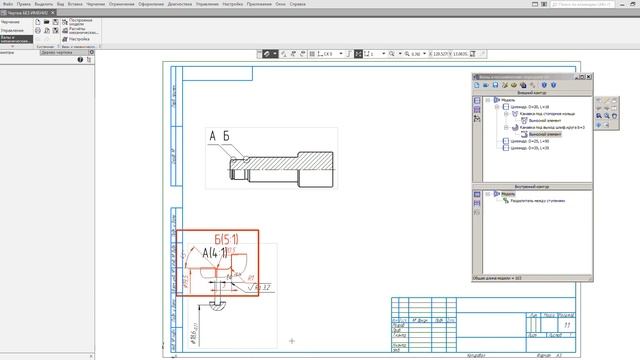Image resolution: width=640 pixels, height=360 pixels.
Task: Click the New model icon in shaft dialog
Action: (x=477, y=85)
